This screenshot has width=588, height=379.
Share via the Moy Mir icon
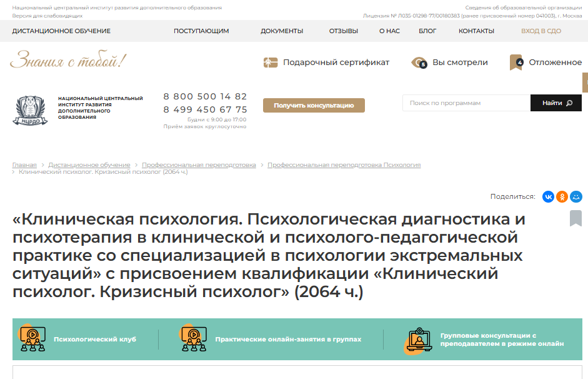tap(576, 196)
